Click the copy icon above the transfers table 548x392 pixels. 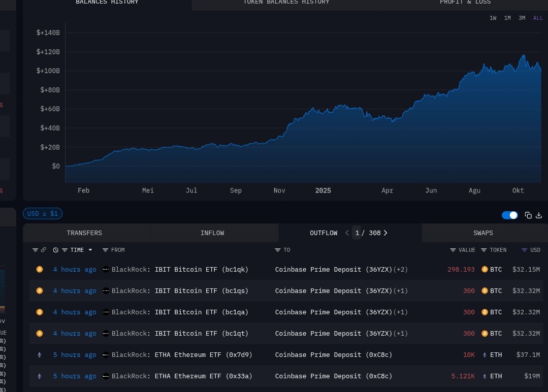528,215
